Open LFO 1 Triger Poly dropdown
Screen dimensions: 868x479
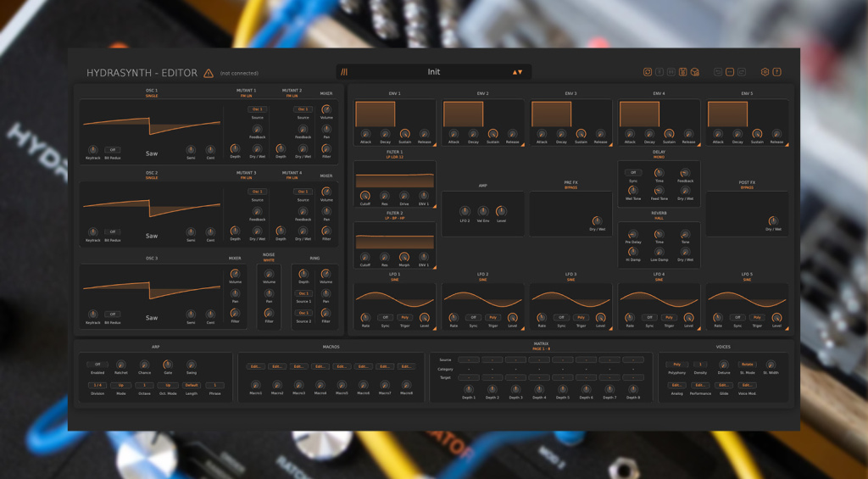click(x=404, y=318)
